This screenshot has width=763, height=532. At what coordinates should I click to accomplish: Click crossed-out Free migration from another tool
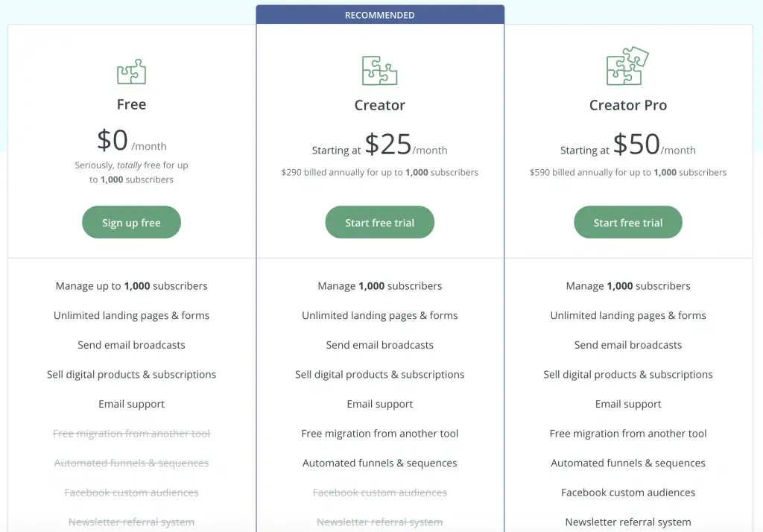[131, 433]
